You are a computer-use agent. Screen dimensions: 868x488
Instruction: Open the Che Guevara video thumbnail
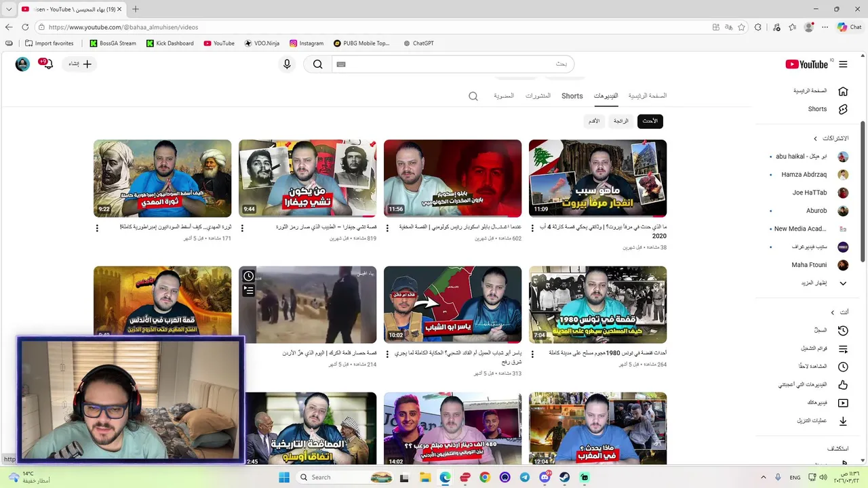click(x=307, y=178)
